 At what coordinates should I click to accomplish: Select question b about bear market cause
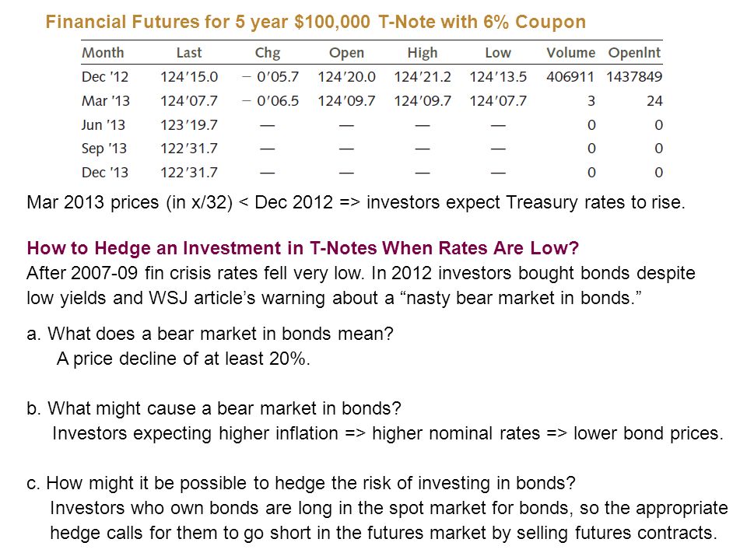[214, 408]
